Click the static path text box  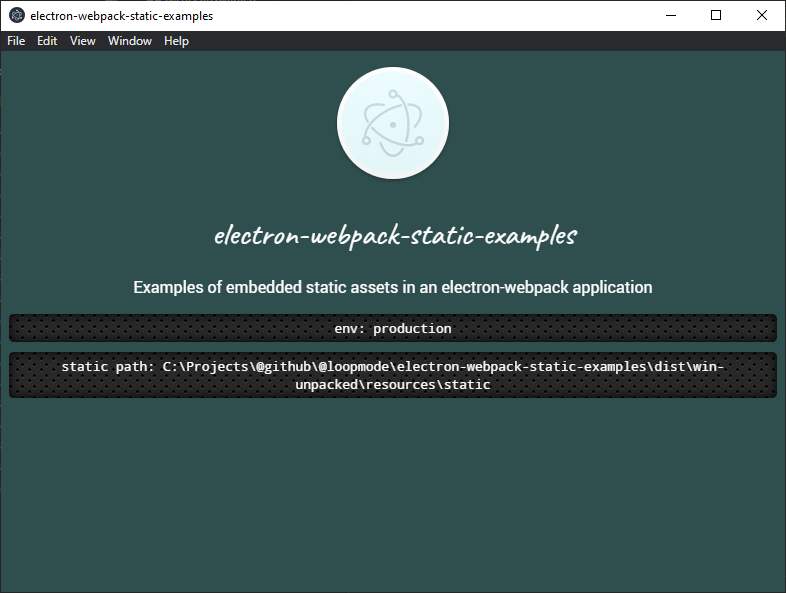point(393,375)
